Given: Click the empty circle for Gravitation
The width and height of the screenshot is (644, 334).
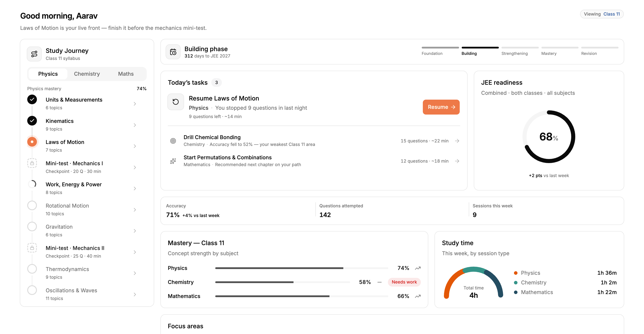Looking at the screenshot, I should pos(32,227).
